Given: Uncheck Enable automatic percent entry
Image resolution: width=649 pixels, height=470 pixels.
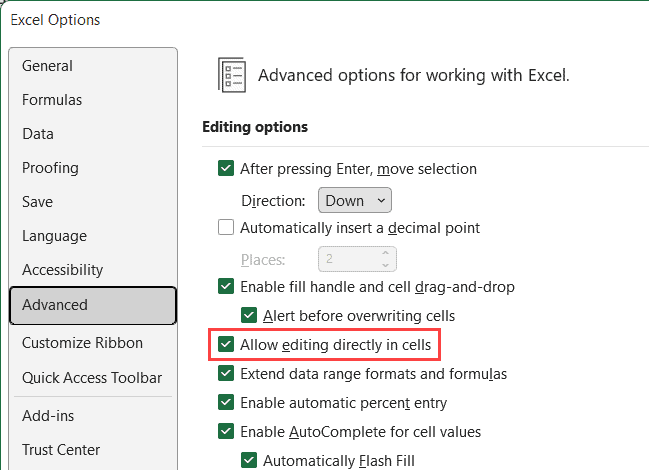Looking at the screenshot, I should 226,403.
